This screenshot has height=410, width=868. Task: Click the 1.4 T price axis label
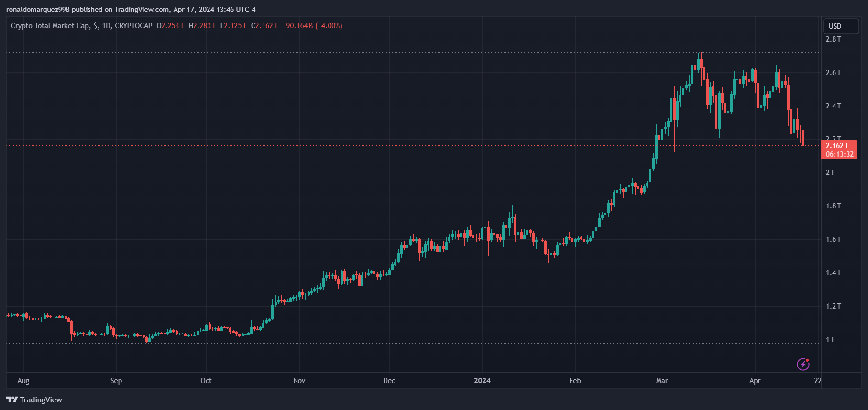tap(833, 273)
